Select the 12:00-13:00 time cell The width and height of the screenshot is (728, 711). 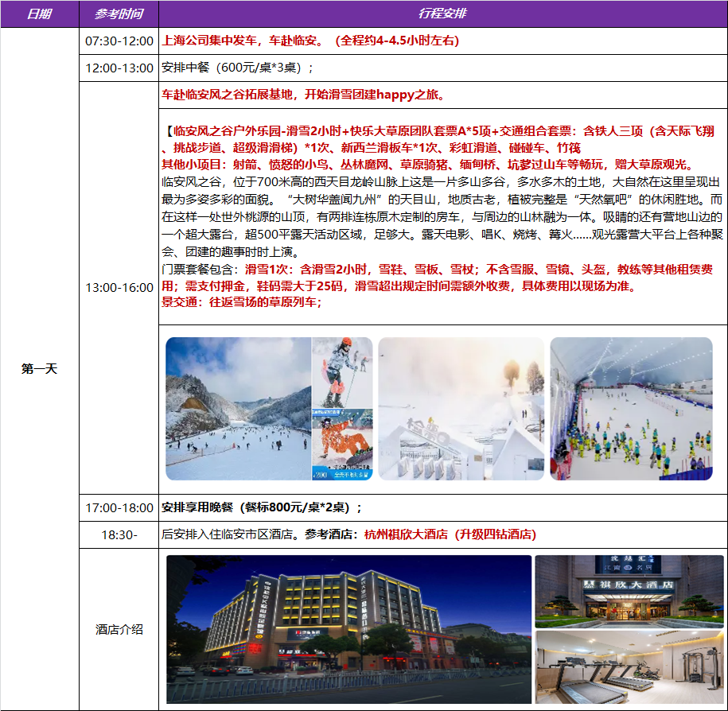click(119, 68)
